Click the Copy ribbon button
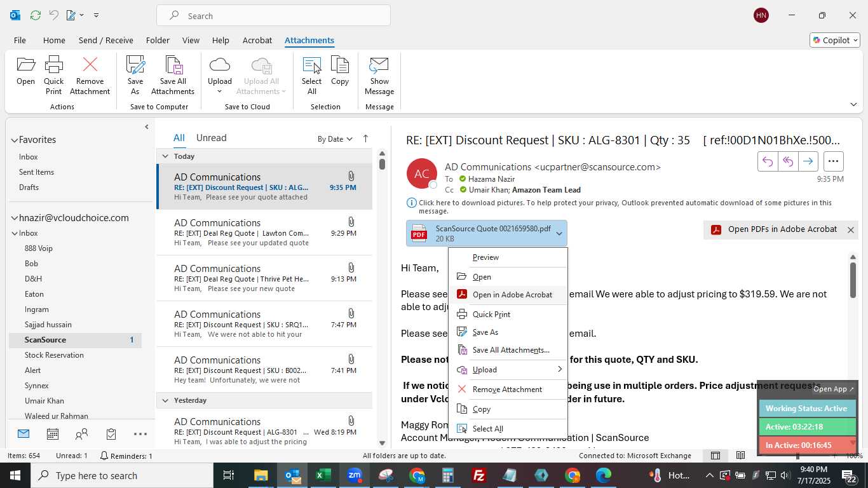Viewport: 868px width, 488px height. [340, 71]
